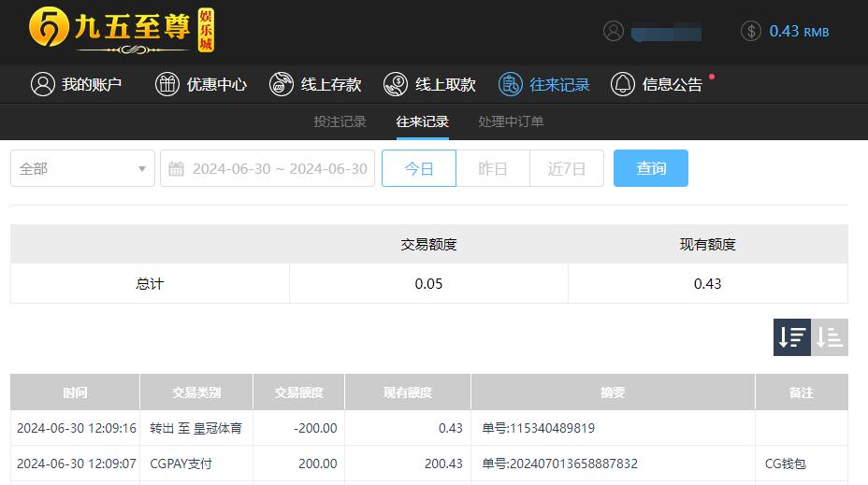The image size is (868, 485).
Task: Open 优惠中心 menu item
Action: coord(216,84)
